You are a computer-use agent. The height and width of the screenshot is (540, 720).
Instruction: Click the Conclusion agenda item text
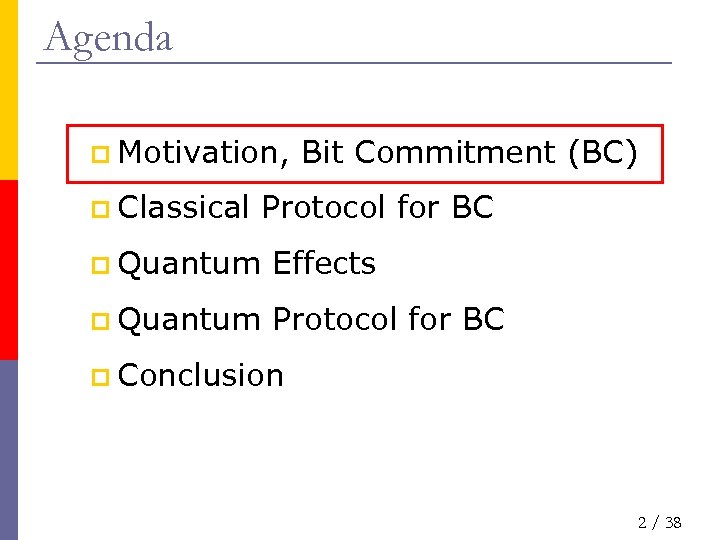[x=201, y=376]
